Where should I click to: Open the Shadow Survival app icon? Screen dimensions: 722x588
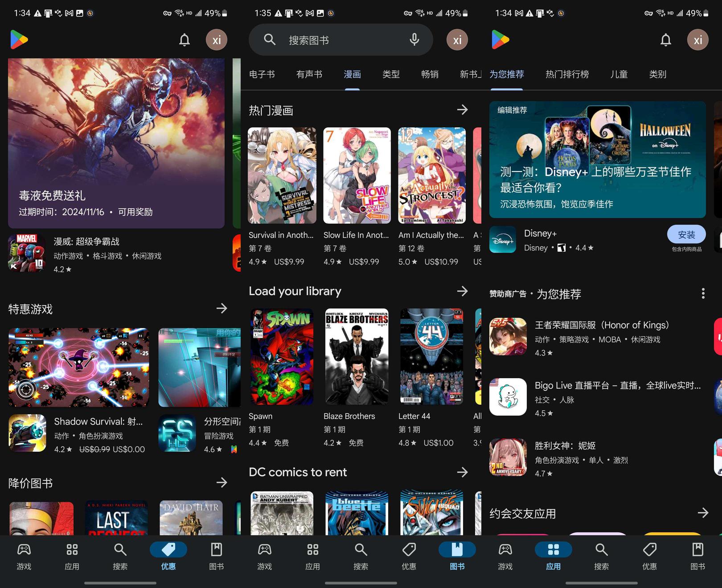[27, 433]
